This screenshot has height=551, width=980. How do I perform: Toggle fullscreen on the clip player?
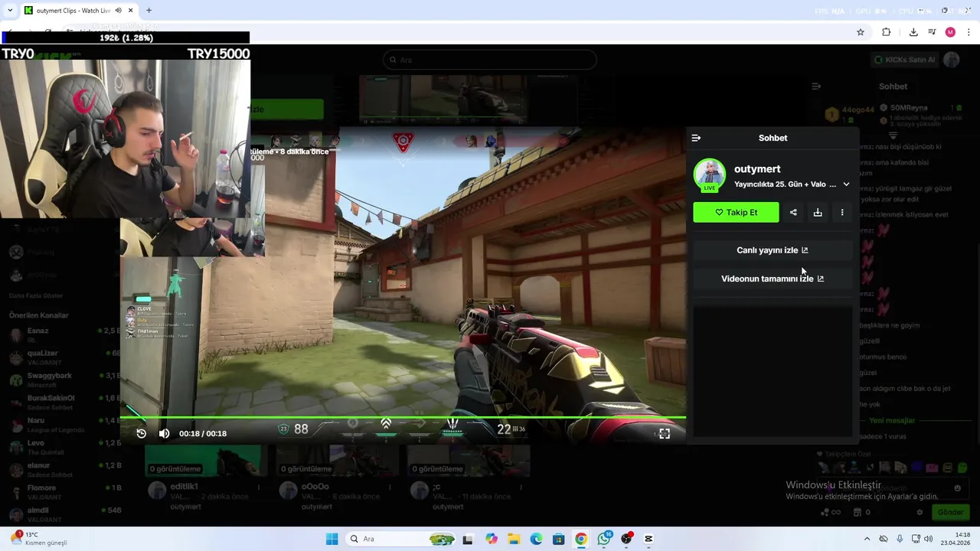[665, 433]
